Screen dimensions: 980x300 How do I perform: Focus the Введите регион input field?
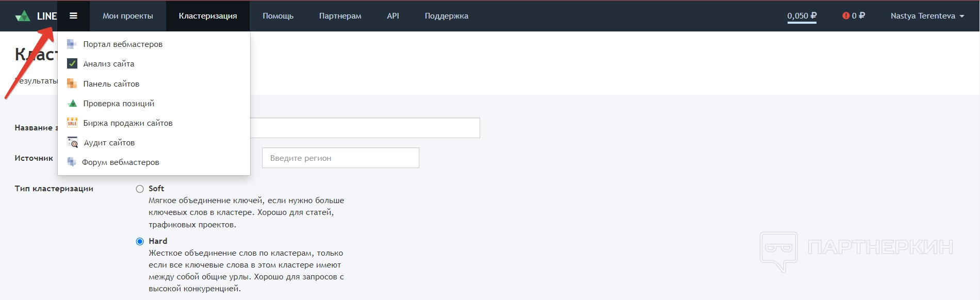coord(340,158)
